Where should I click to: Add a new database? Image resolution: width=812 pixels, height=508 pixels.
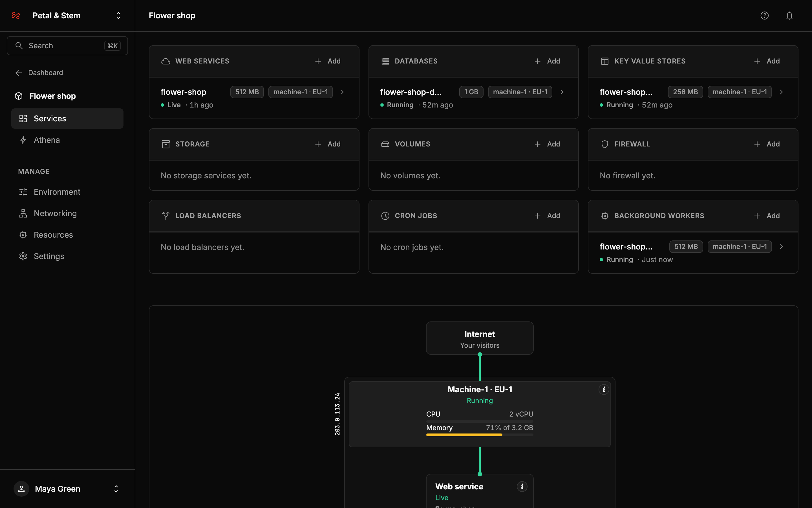pyautogui.click(x=547, y=61)
